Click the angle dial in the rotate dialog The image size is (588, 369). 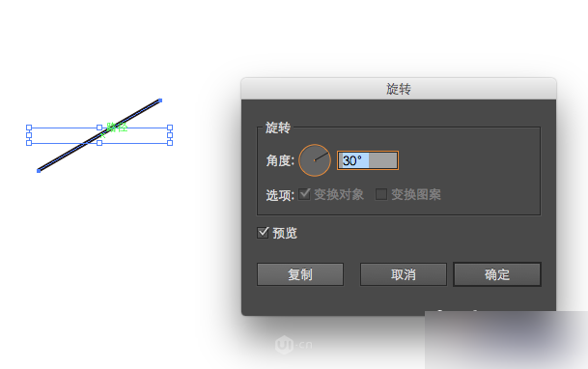point(314,160)
